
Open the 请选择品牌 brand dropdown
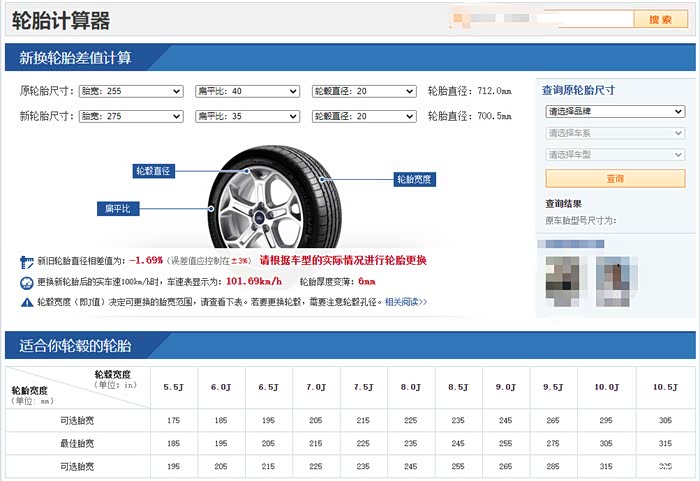tap(614, 112)
